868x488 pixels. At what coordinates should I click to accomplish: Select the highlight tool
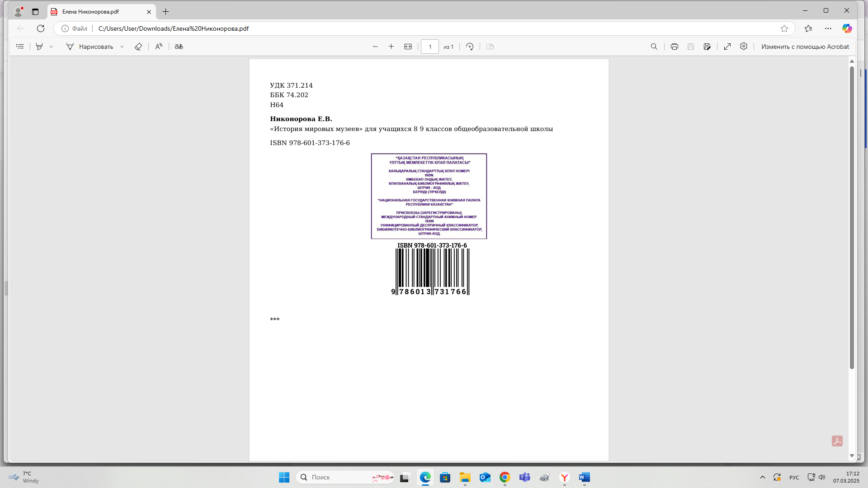click(x=39, y=47)
